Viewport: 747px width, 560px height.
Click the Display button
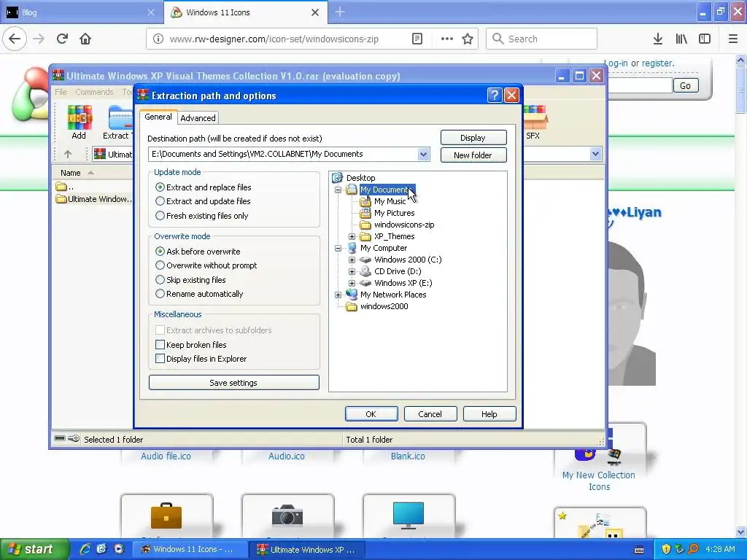tap(473, 138)
